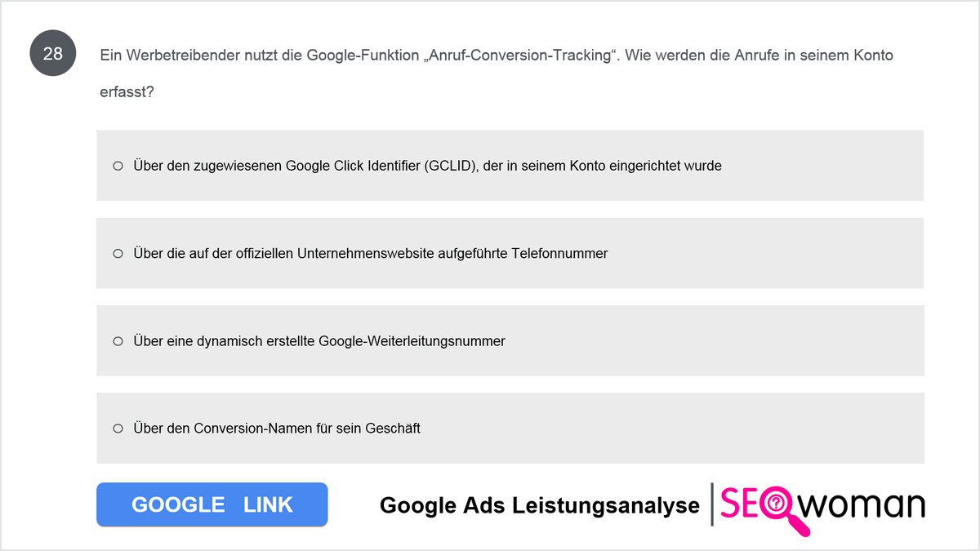Choose the radio button for Unternehmenswebsite Telefonnummer answer
This screenshot has height=551, width=980.
(118, 254)
